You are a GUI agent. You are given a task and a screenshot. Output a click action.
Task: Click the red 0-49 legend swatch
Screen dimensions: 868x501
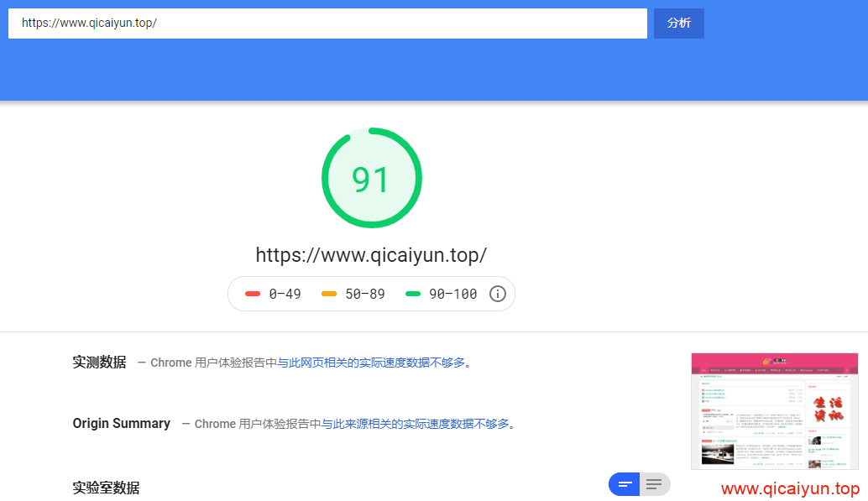(x=253, y=294)
